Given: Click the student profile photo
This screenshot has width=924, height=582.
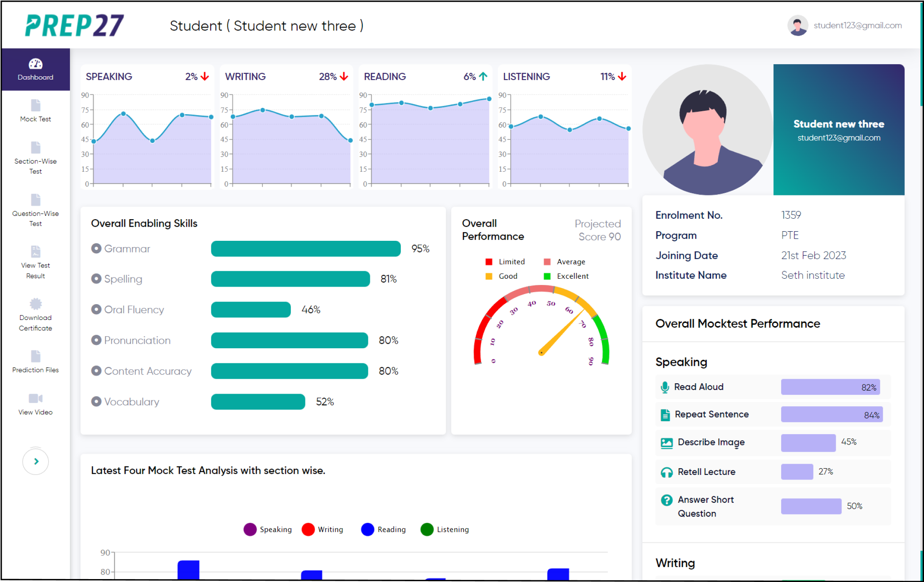Looking at the screenshot, I should pyautogui.click(x=707, y=130).
